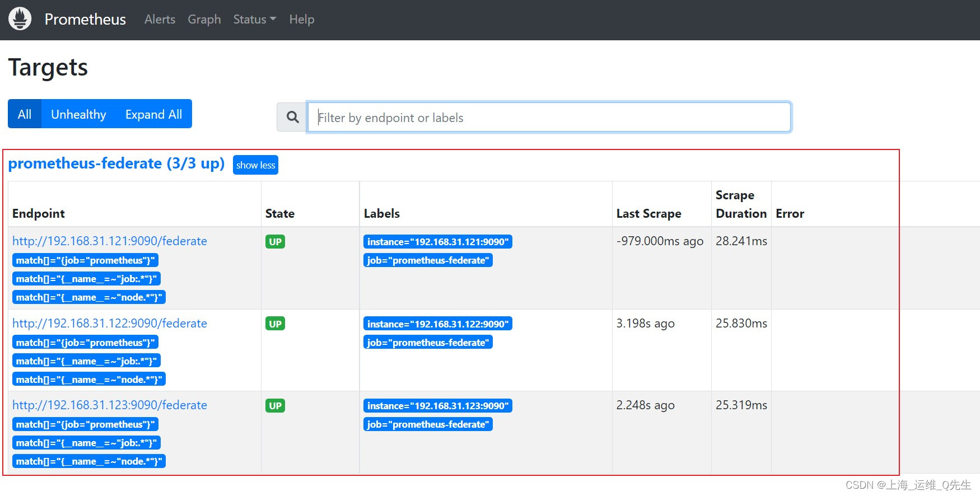This screenshot has height=496, width=980.
Task: Focus the filter by endpoint or labels field
Action: click(549, 117)
